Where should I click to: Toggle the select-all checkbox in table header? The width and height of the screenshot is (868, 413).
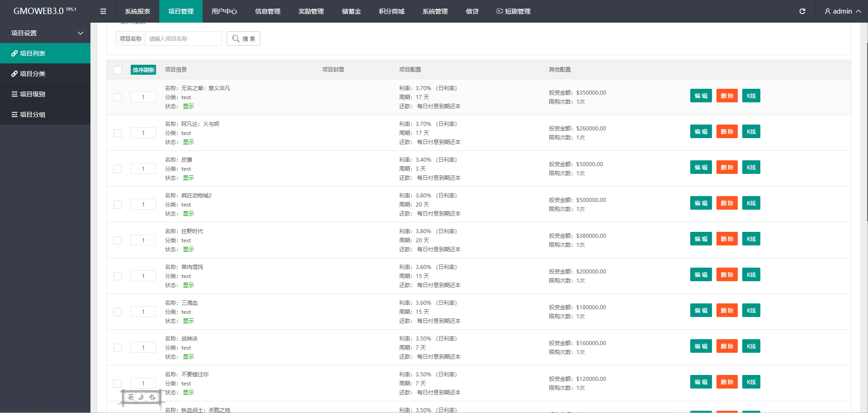(x=118, y=70)
